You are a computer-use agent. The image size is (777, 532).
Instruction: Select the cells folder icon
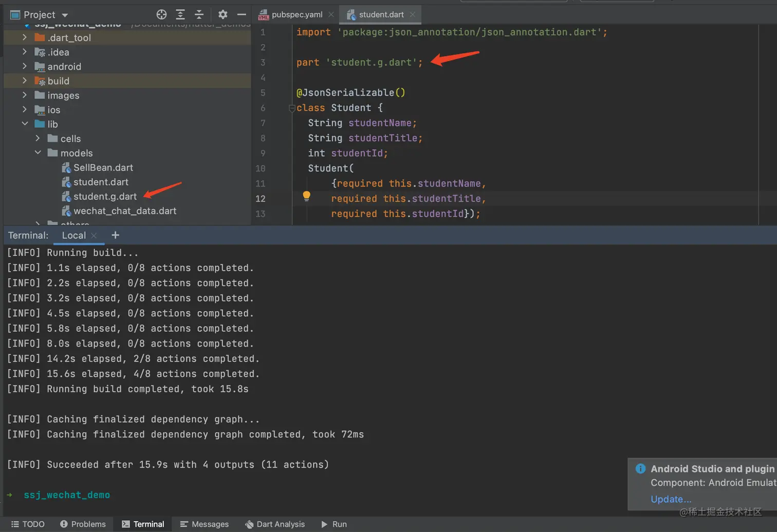pyautogui.click(x=52, y=138)
